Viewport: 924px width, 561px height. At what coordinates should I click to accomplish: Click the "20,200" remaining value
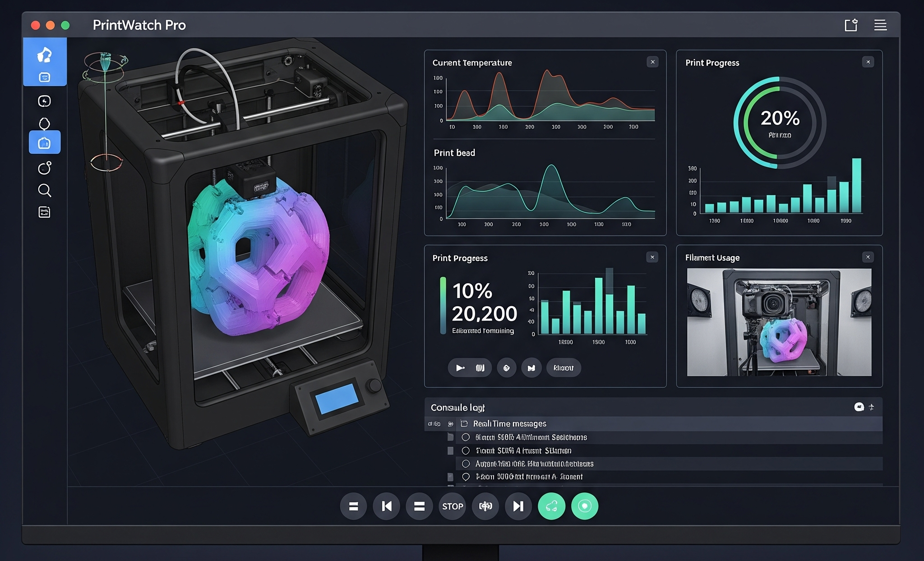point(484,314)
